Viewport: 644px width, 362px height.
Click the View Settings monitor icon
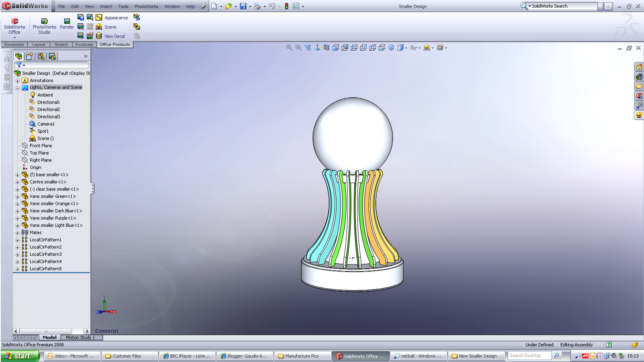click(440, 48)
